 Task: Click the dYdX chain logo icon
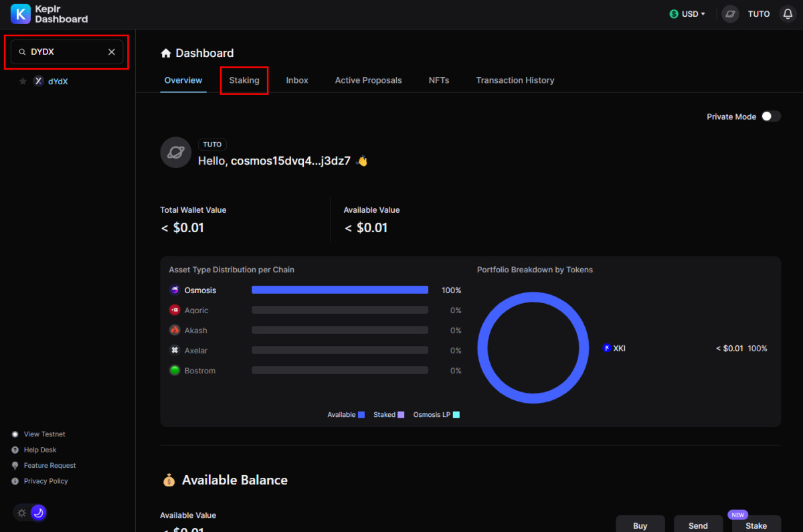(39, 81)
